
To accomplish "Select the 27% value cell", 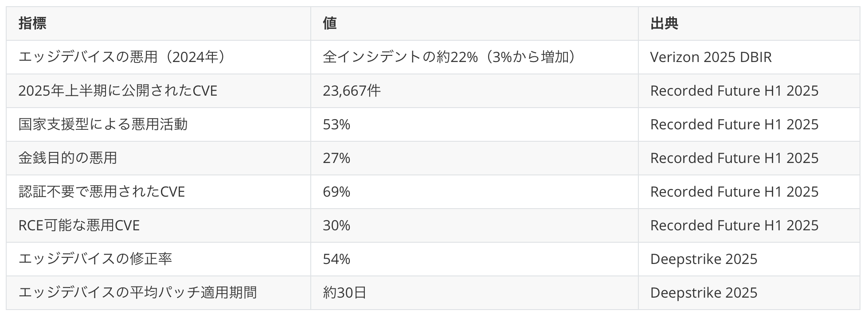I will tap(336, 158).
